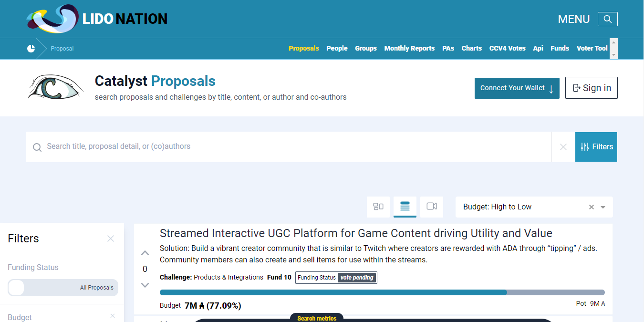Open the People nav item

pyautogui.click(x=337, y=48)
